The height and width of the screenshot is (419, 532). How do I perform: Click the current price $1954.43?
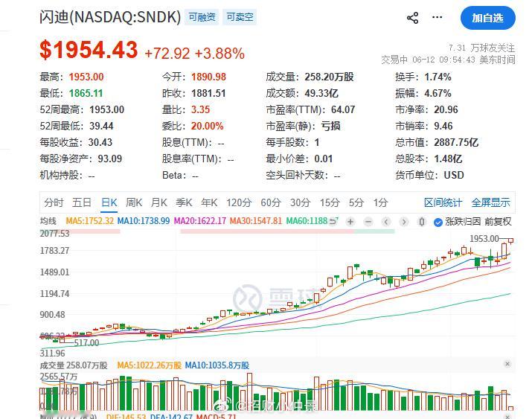(89, 50)
